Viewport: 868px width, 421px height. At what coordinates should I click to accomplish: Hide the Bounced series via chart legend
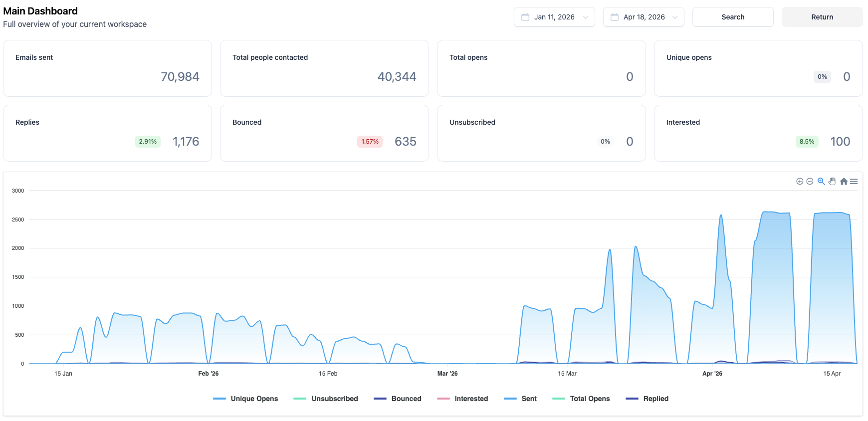[x=398, y=399]
